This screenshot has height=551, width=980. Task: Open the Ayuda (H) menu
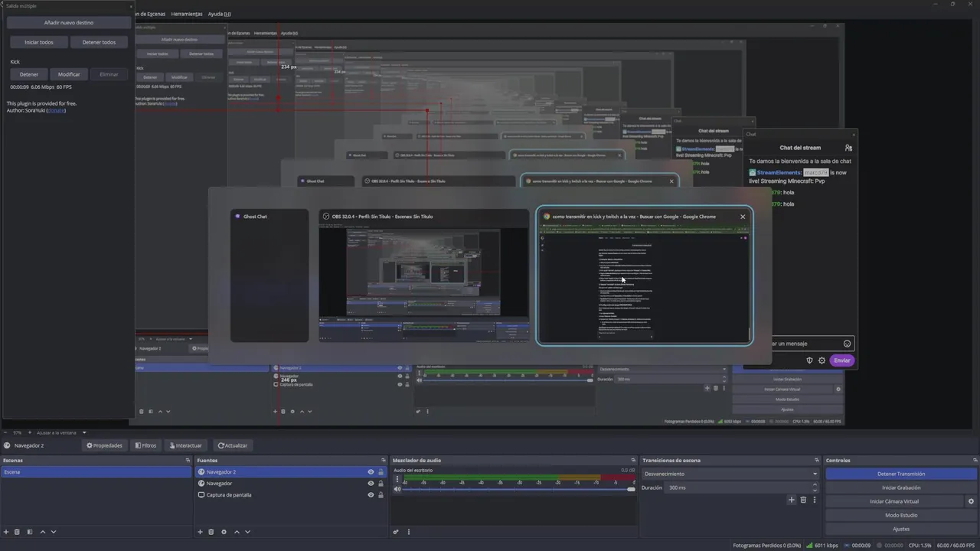tap(219, 14)
